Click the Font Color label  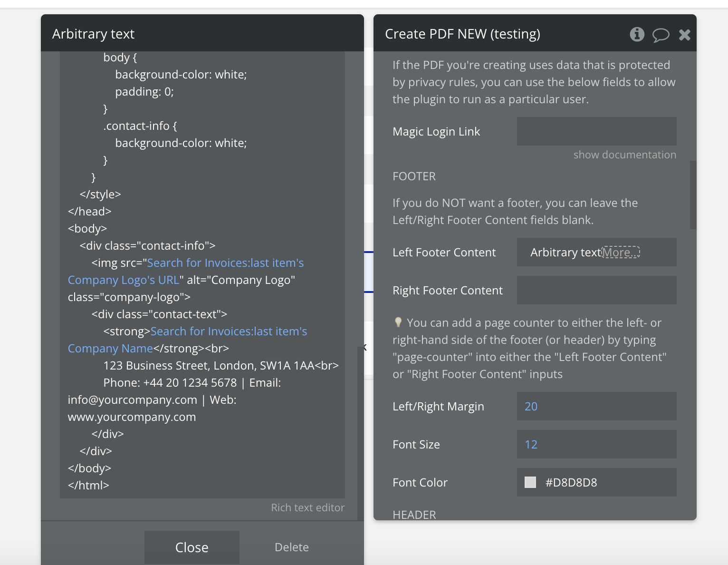point(420,482)
